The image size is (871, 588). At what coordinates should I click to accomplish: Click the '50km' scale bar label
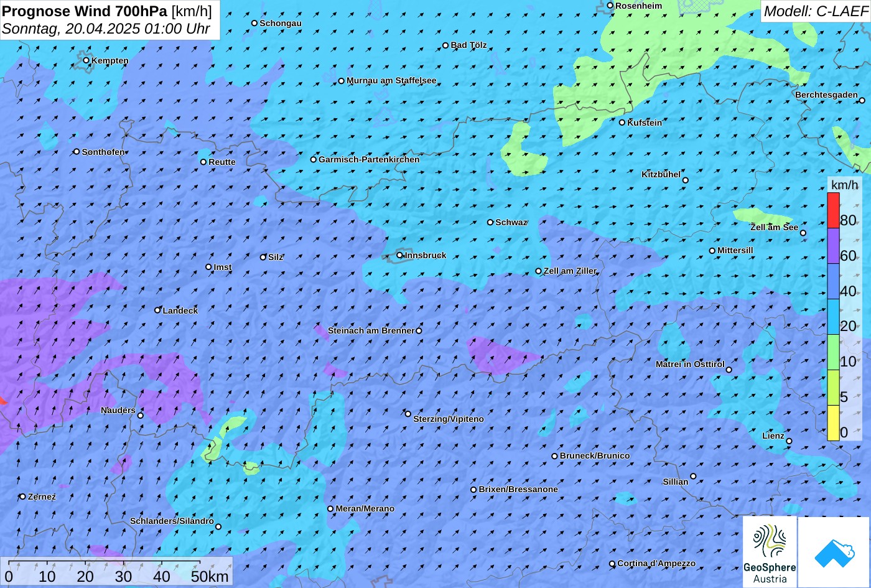coord(210,576)
